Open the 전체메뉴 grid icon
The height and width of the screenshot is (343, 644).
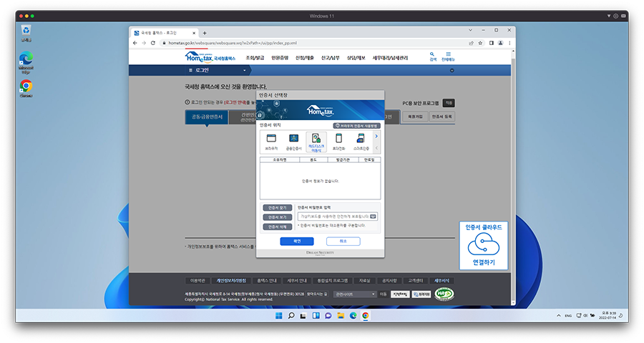(x=448, y=56)
